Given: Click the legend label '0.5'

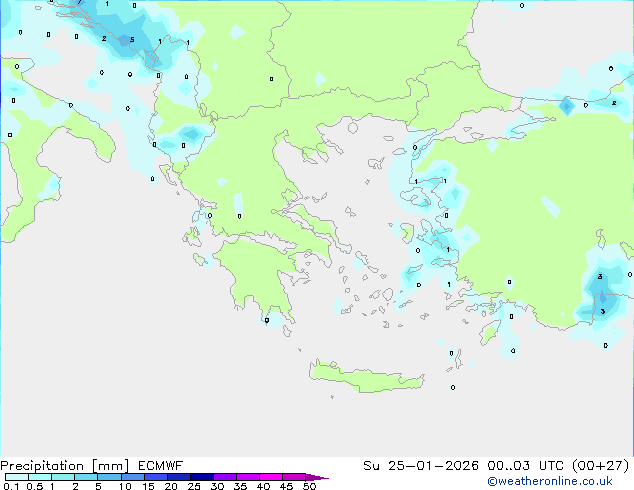Looking at the screenshot, I should tap(34, 486).
